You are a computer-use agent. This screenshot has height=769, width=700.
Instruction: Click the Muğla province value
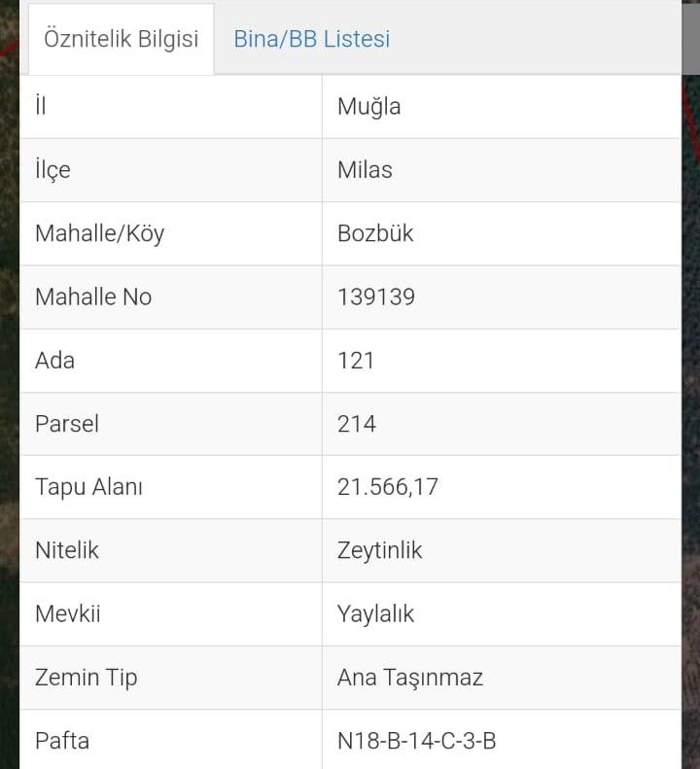point(368,107)
